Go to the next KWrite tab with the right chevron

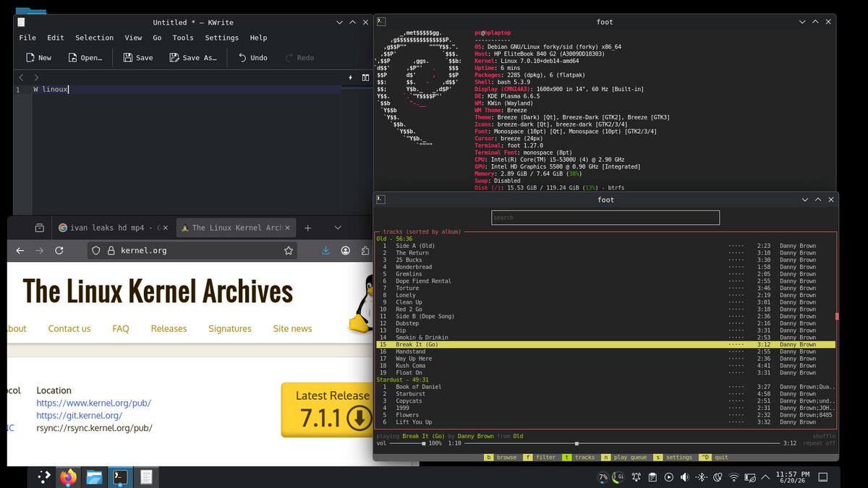click(36, 77)
